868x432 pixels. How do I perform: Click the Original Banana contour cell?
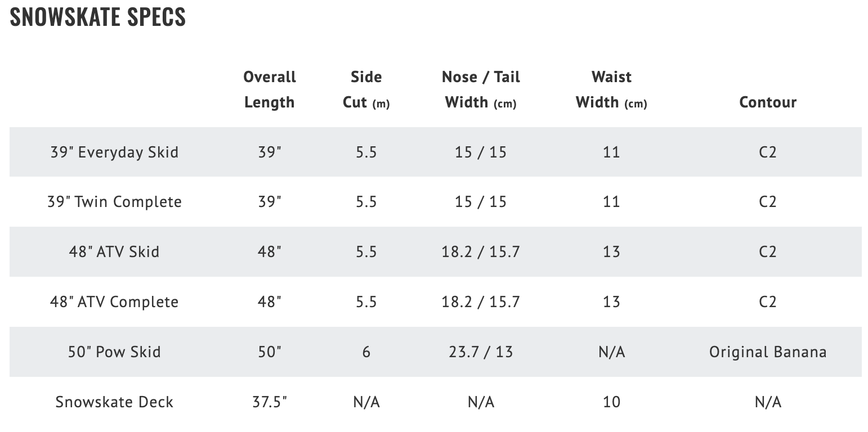point(768,352)
